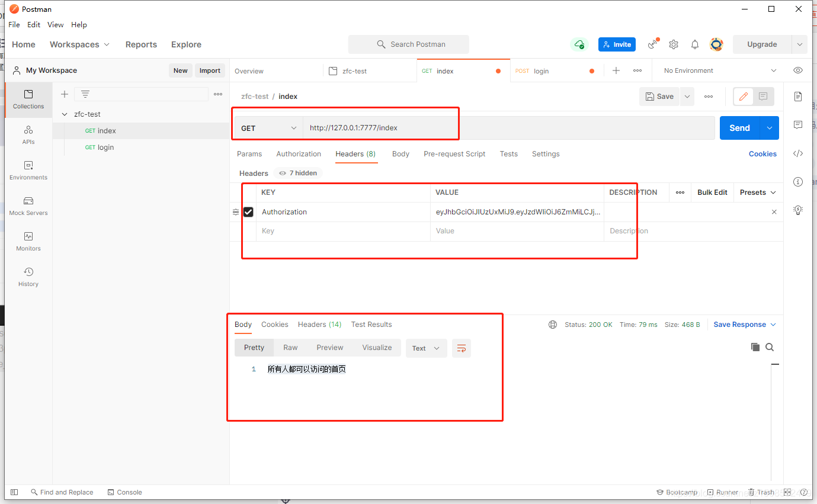Show the 7 hidden headers

(x=298, y=173)
